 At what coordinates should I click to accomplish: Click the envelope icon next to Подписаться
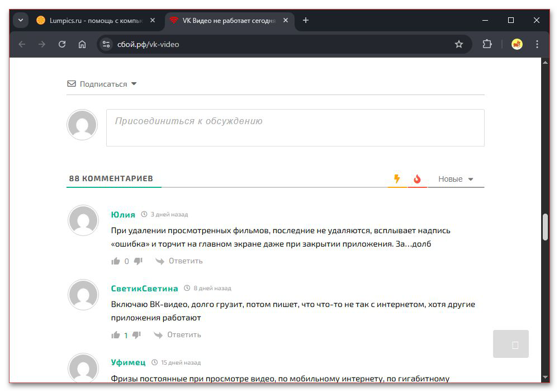tap(72, 84)
